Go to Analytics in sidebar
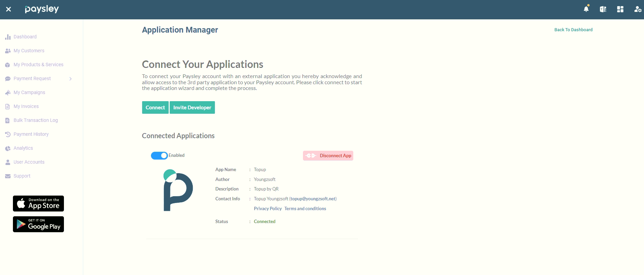644x275 pixels. 23,148
